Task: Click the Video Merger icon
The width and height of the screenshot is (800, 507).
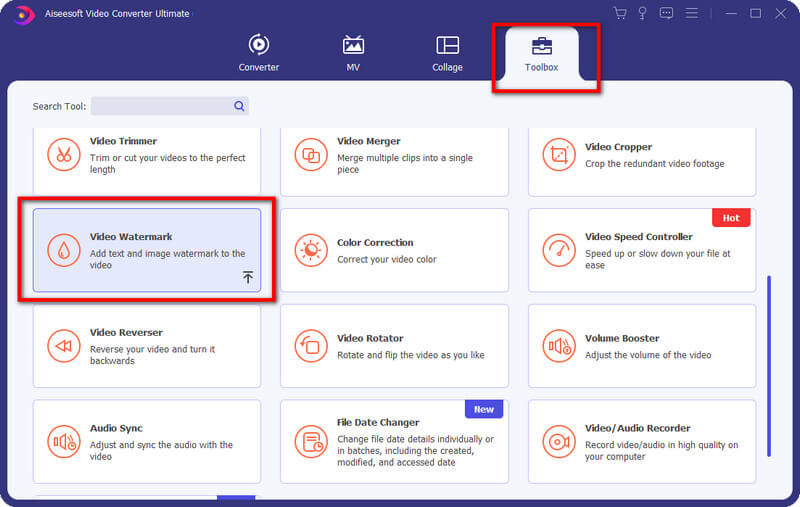Action: point(311,155)
